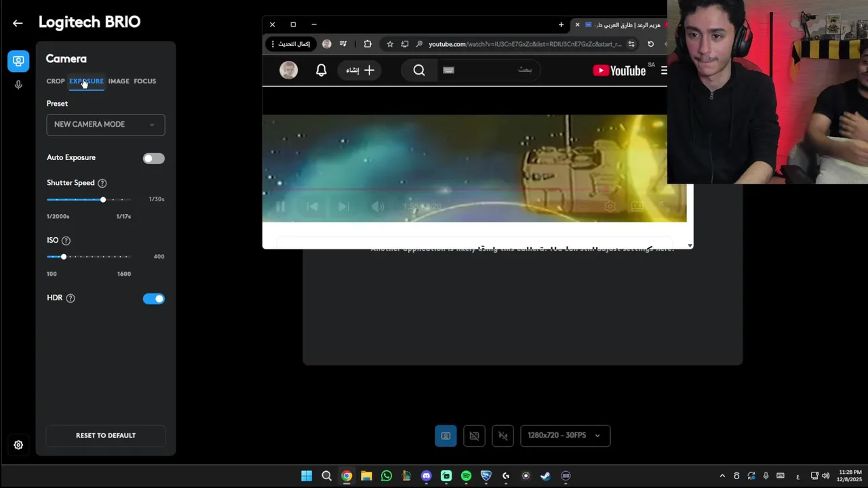Viewport: 868px width, 488px height.
Task: Click the system tray volume icon
Action: (x=827, y=476)
